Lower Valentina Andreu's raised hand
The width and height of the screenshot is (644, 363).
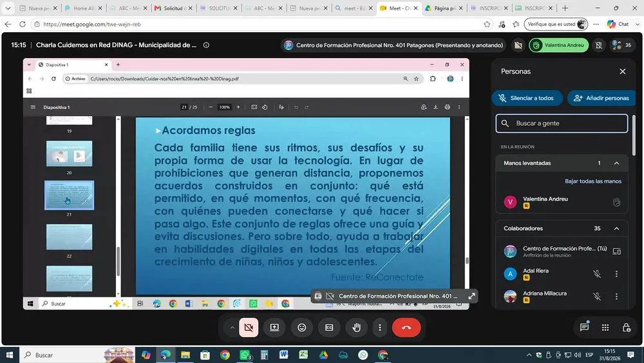[616, 202]
